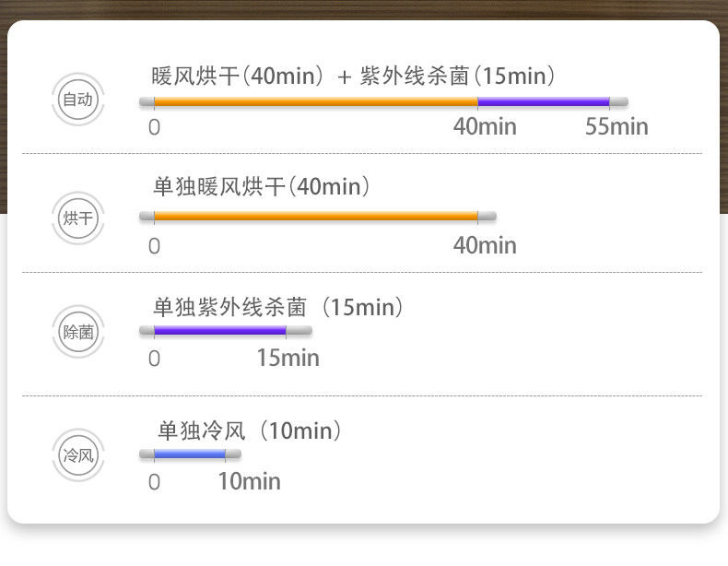Click the blue 单独冷风 progress bar

coord(190,454)
